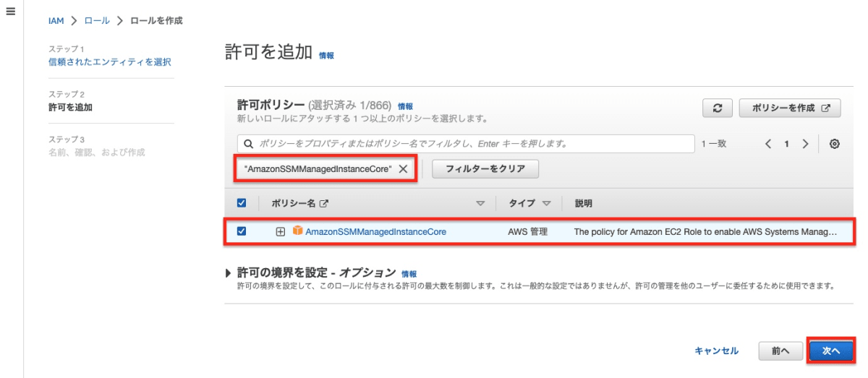
Task: Click external link icon beside ポリシー名
Action: coord(324,204)
